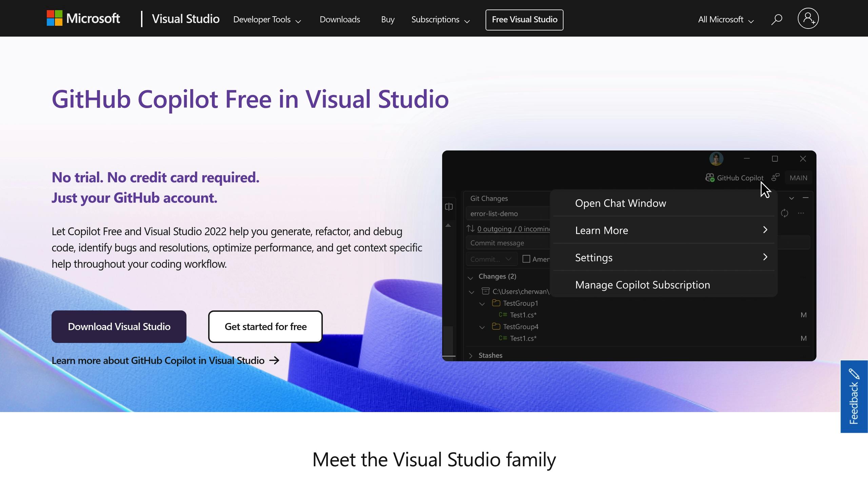This screenshot has height=488, width=868.
Task: Open the Subscriptions dropdown menu
Action: pyautogui.click(x=441, y=19)
